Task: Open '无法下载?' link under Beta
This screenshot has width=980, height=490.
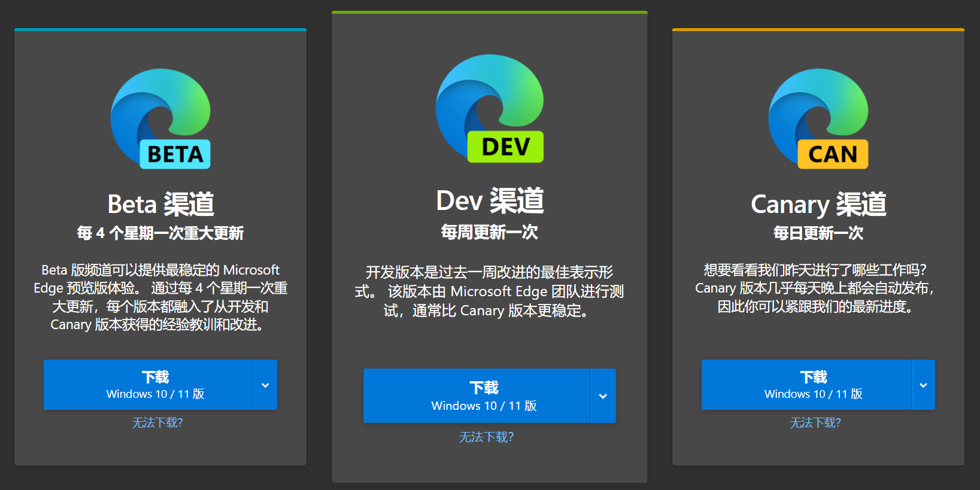Action: click(x=157, y=423)
